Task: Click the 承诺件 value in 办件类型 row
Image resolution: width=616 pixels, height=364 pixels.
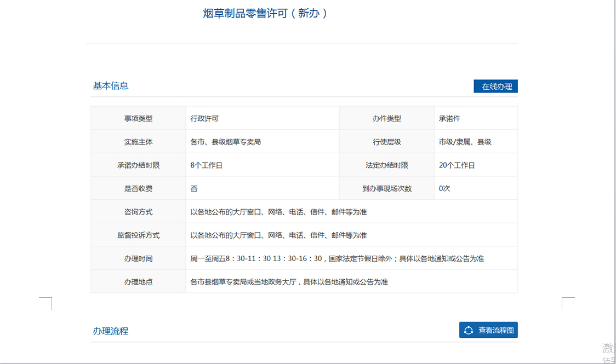Action: (x=449, y=118)
